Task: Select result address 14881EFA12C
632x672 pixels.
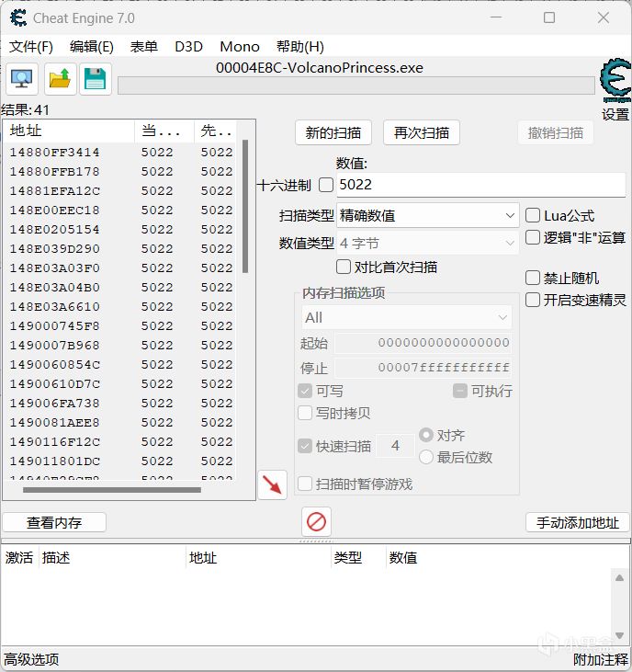Action: [x=55, y=190]
